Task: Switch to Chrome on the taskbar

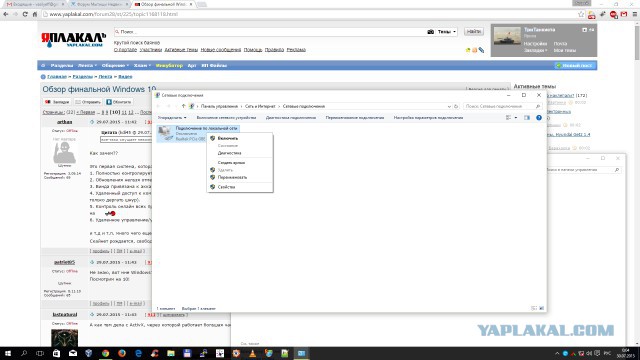Action: [105, 353]
